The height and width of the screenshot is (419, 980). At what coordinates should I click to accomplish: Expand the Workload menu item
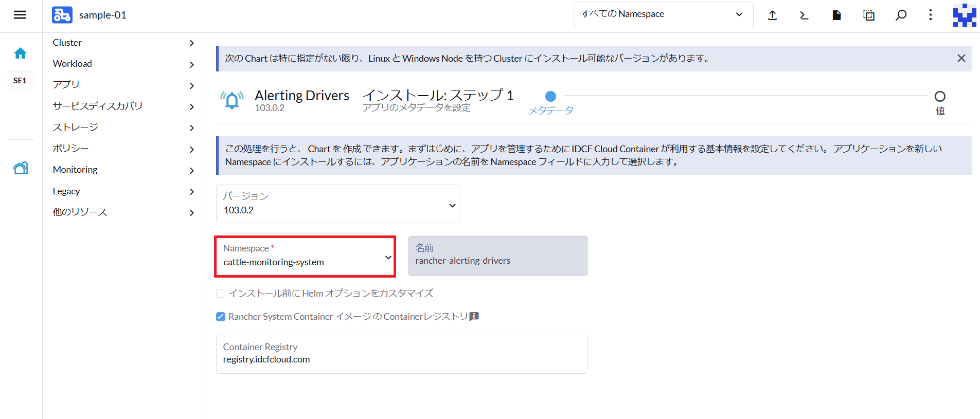point(123,64)
